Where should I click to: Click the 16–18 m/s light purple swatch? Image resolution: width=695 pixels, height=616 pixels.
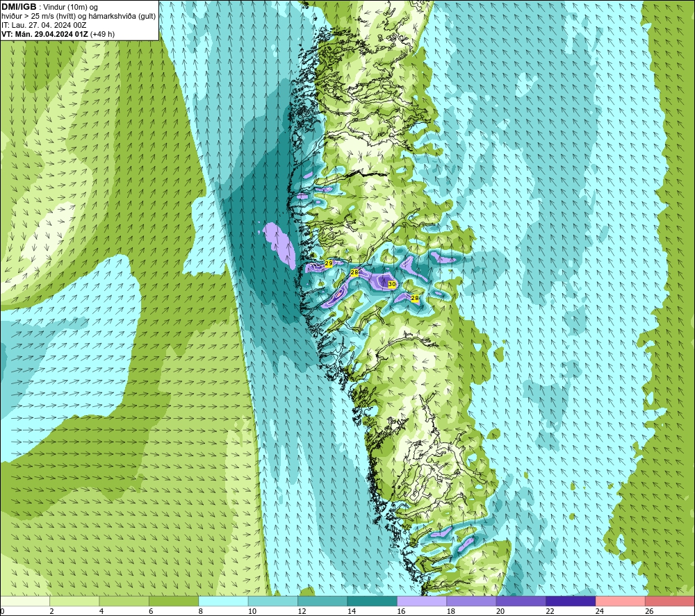pyautogui.click(x=422, y=601)
